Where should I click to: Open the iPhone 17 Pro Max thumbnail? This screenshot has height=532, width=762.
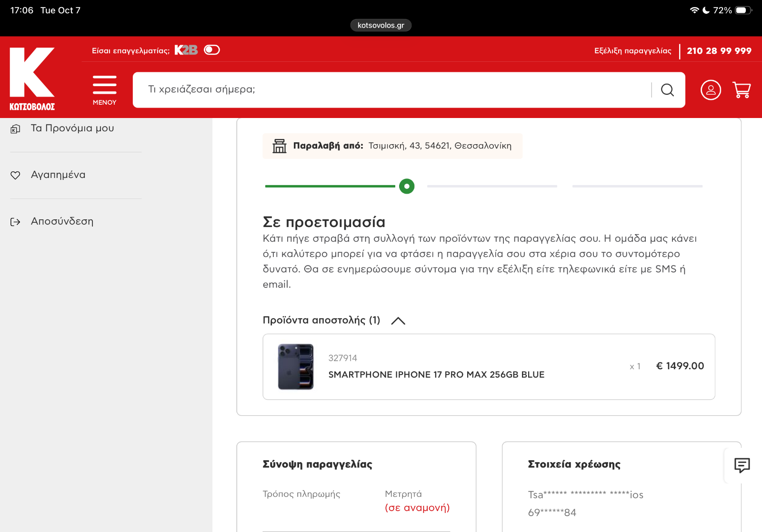click(296, 367)
